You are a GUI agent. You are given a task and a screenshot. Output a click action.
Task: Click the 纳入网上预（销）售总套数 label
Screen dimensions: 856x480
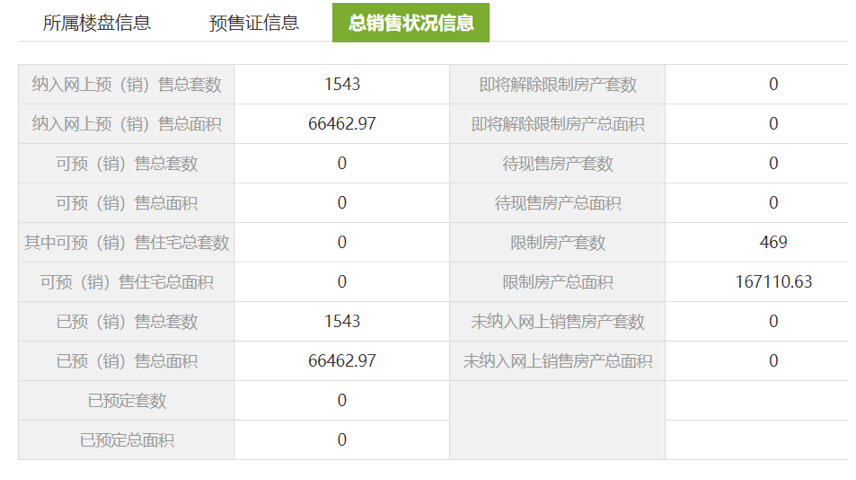point(127,85)
